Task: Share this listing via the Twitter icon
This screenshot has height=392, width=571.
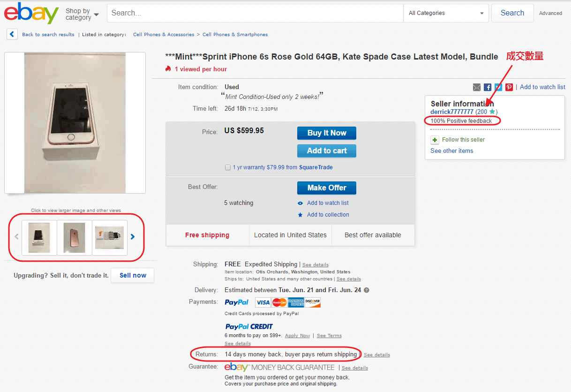Action: pyautogui.click(x=498, y=87)
